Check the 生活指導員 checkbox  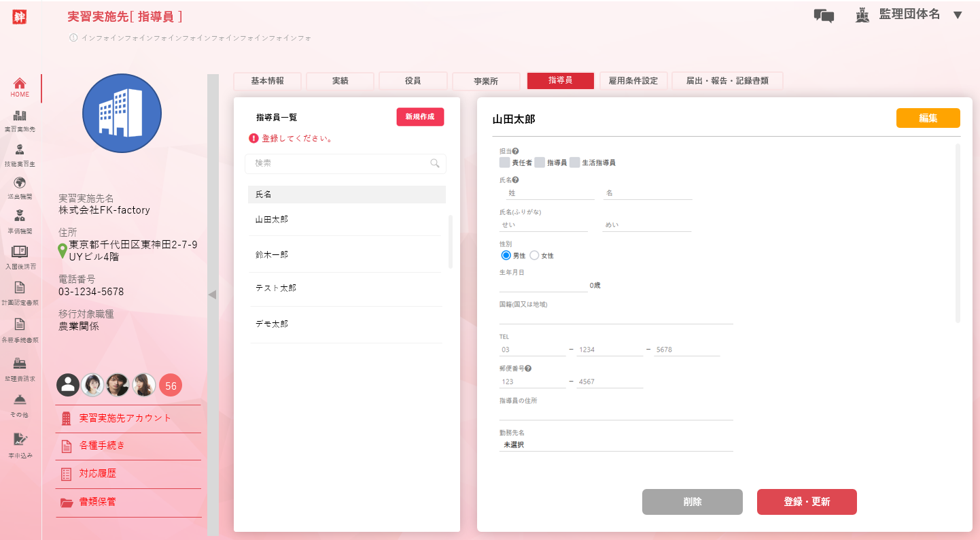pyautogui.click(x=575, y=163)
